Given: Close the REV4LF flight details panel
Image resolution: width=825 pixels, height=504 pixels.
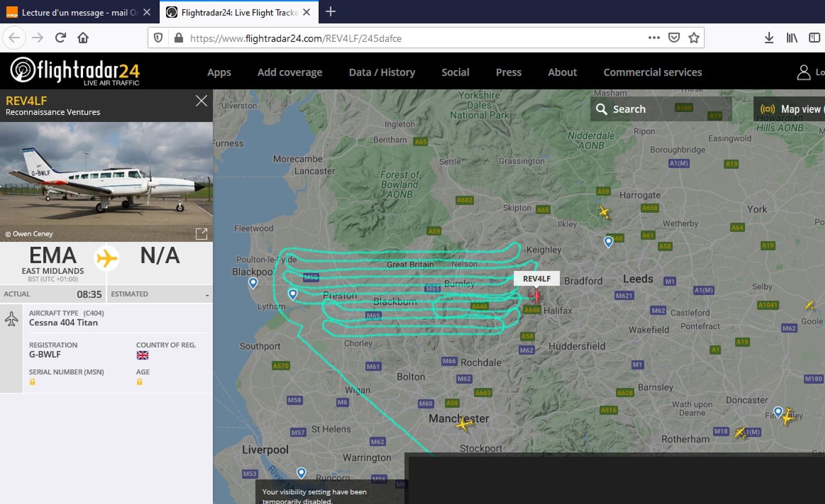Looking at the screenshot, I should pyautogui.click(x=202, y=101).
